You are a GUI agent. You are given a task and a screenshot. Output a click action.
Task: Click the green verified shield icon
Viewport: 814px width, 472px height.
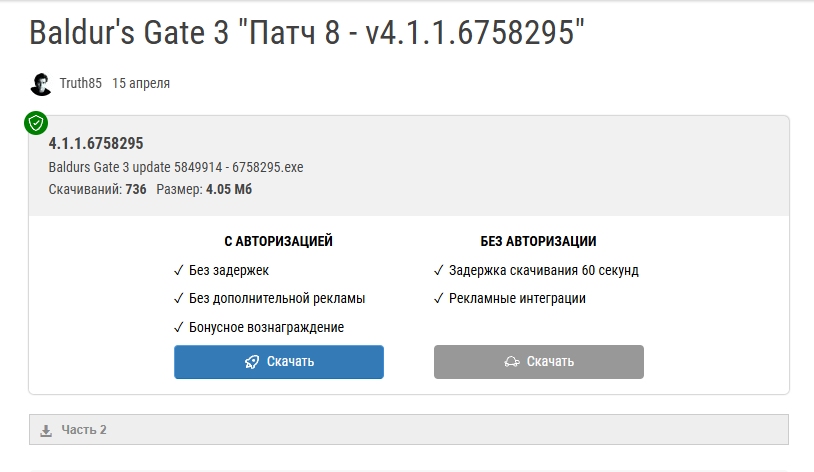tap(36, 123)
